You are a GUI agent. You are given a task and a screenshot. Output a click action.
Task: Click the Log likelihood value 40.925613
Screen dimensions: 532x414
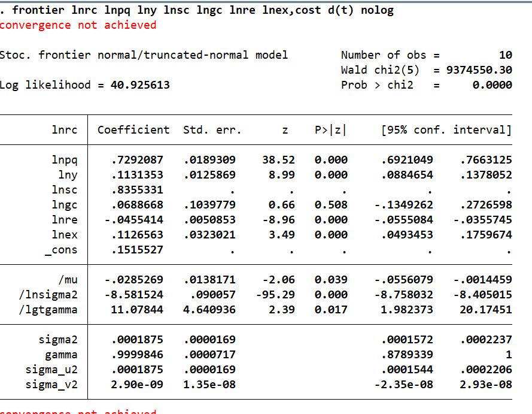[140, 85]
